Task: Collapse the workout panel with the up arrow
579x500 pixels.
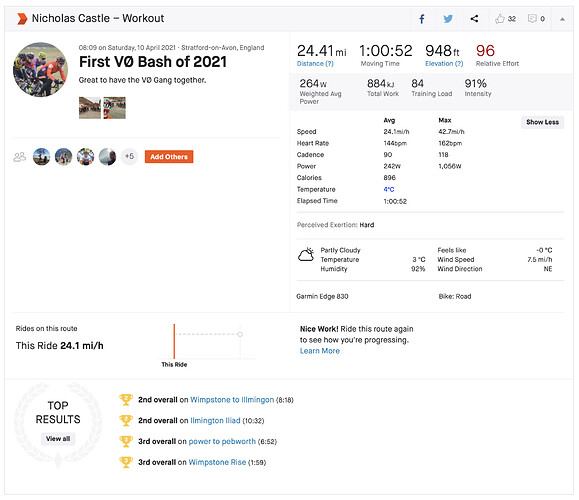Action: (562, 19)
